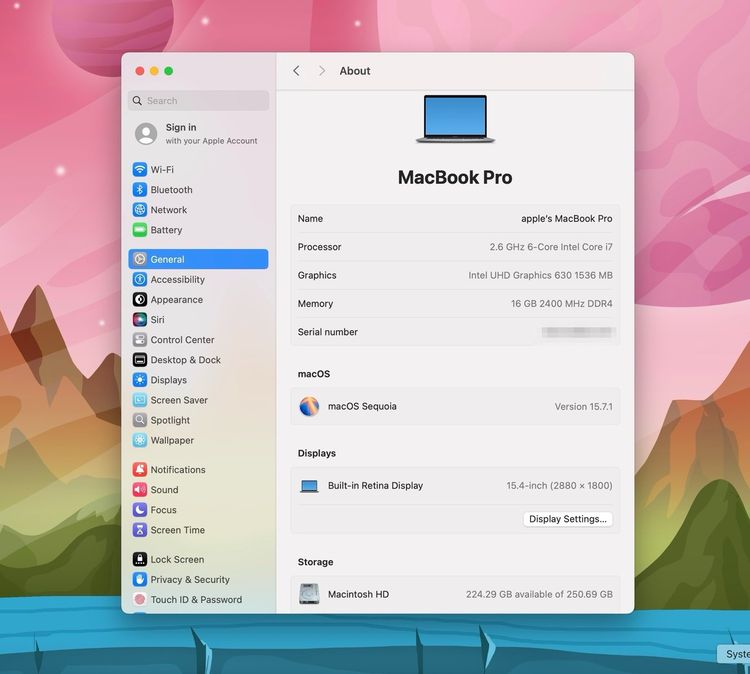The width and height of the screenshot is (750, 674).
Task: Click the Built-in Retina Display laptop icon
Action: click(x=309, y=486)
